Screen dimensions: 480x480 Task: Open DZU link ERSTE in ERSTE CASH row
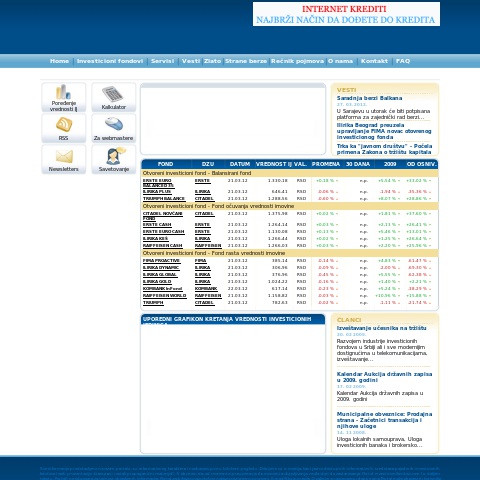click(x=202, y=225)
